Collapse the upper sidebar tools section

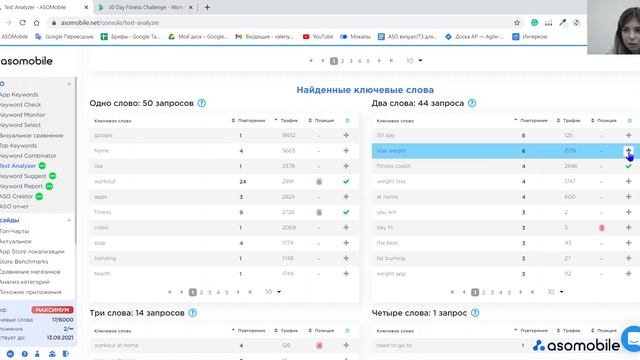click(x=69, y=84)
